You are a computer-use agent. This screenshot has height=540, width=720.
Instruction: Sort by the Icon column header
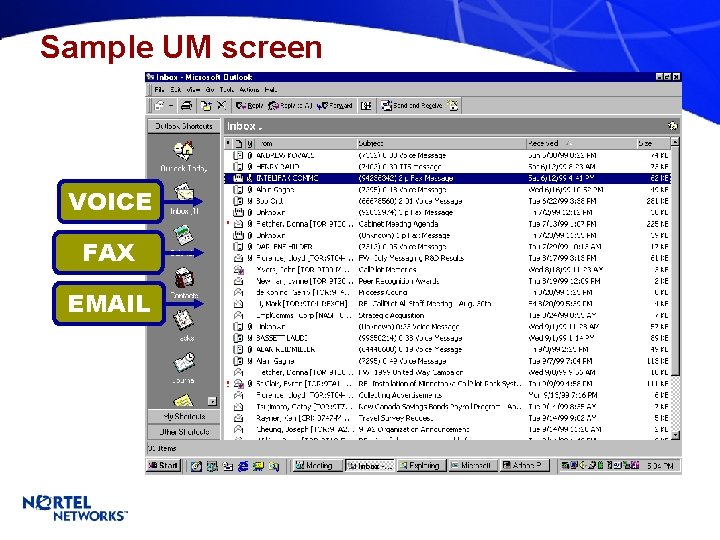(x=239, y=143)
